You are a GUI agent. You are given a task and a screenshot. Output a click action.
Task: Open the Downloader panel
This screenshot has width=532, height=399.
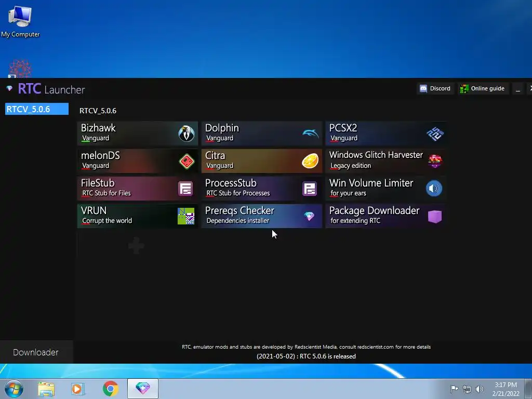point(36,352)
